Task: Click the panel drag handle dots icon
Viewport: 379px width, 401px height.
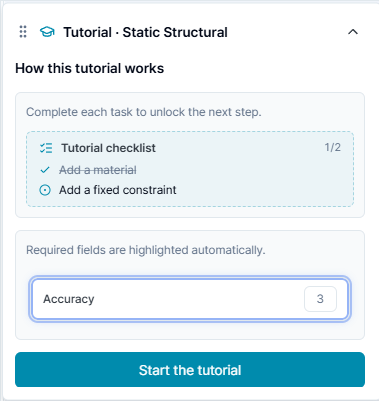Action: 23,32
